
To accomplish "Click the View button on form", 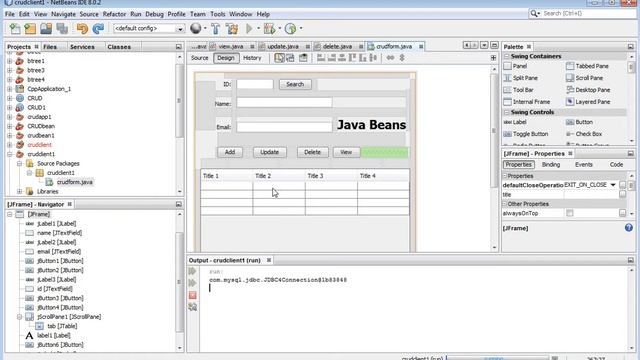I will [x=346, y=152].
